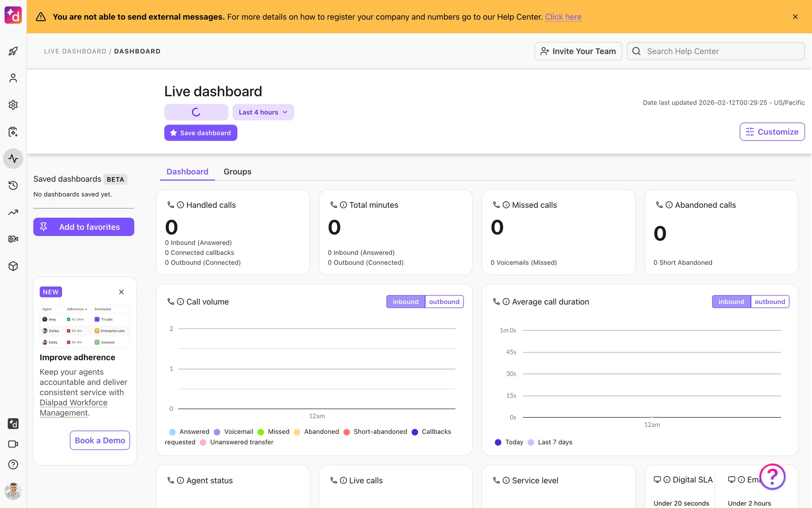Click the contacts person icon in sidebar
Image resolution: width=812 pixels, height=508 pixels.
(x=13, y=78)
